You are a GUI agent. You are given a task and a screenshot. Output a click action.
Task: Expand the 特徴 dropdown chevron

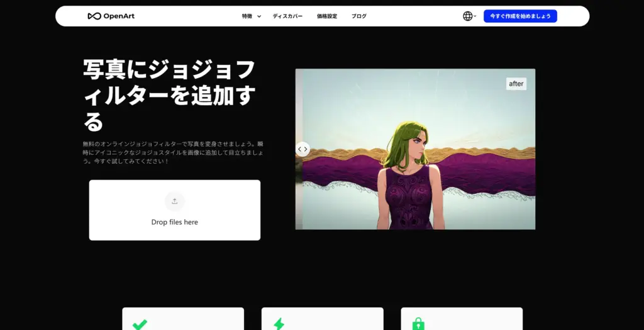[259, 16]
